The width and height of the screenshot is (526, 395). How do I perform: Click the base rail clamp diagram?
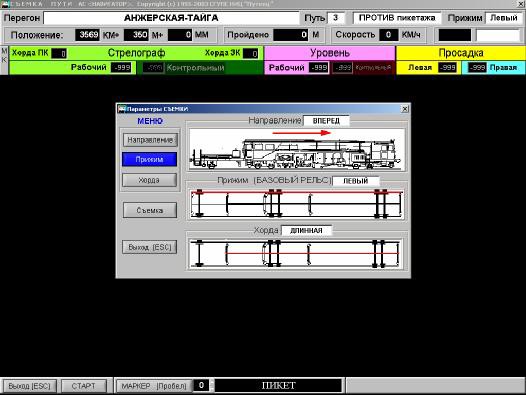click(297, 204)
